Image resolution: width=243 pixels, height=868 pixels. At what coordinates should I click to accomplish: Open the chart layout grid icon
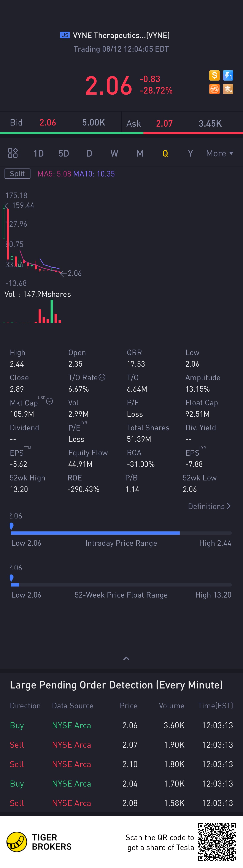point(13,153)
